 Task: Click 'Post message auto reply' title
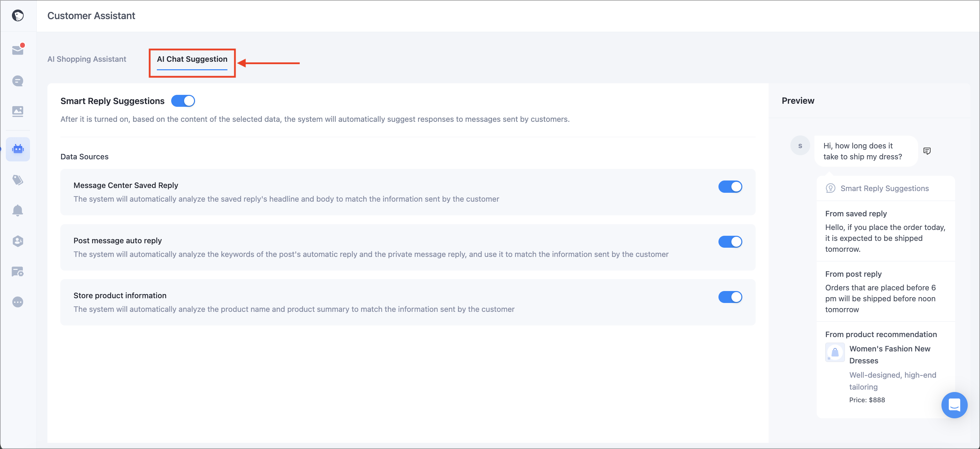point(118,241)
